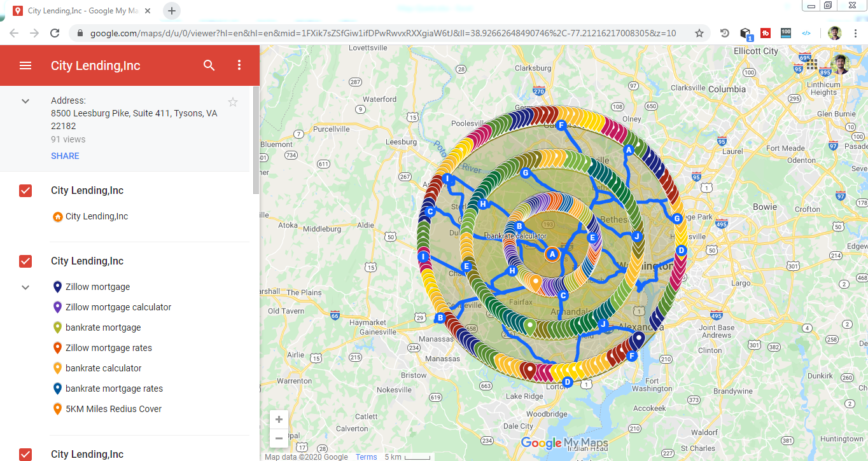Viewport: 868px width, 461px height.
Task: Collapse the Zillow mortgage marker list
Action: [x=25, y=287]
